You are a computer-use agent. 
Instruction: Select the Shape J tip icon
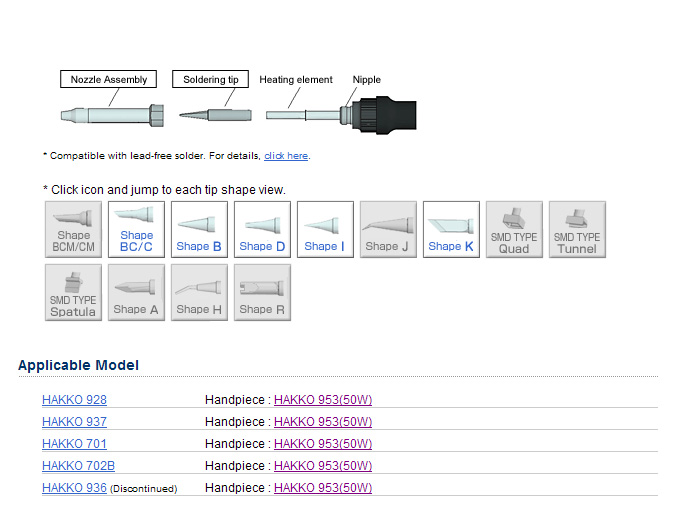387,230
